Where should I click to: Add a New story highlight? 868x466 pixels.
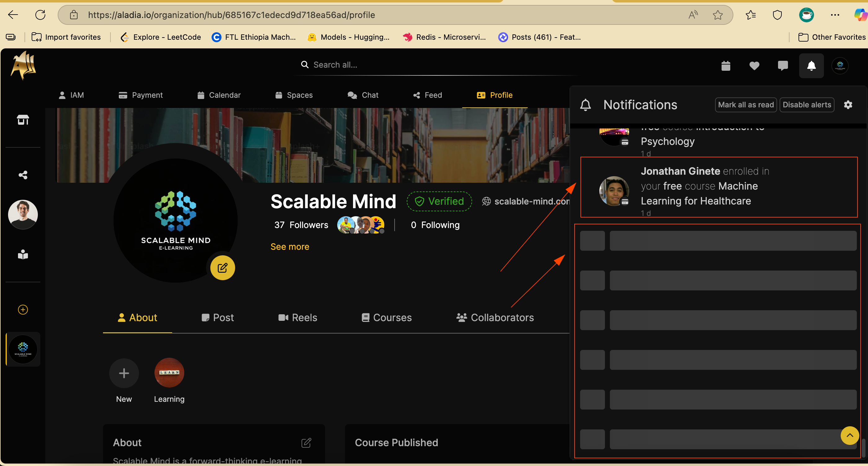click(x=124, y=373)
